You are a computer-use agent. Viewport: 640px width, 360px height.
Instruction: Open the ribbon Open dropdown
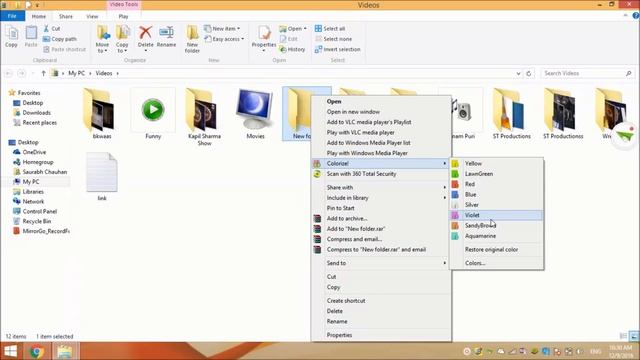[x=293, y=29]
